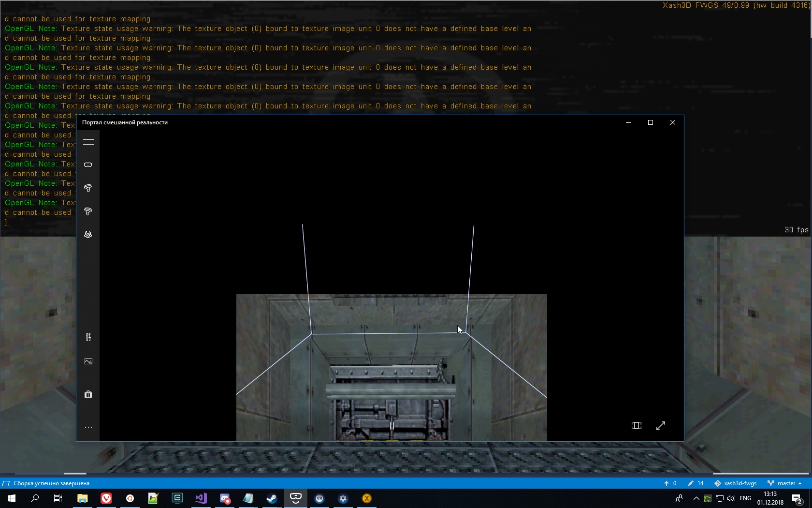Viewport: 812px width, 508px height.
Task: Open the volume slider from the speaker icon
Action: 731,498
